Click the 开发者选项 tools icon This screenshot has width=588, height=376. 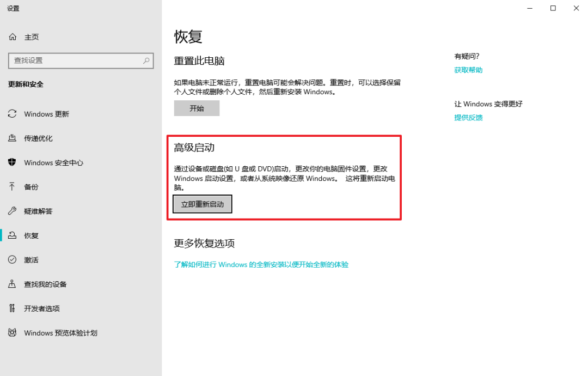click(x=13, y=308)
